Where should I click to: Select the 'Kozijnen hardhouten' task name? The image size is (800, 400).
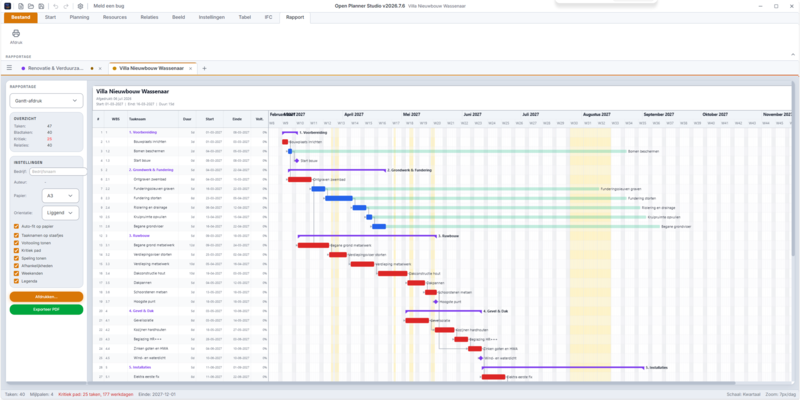(x=148, y=330)
